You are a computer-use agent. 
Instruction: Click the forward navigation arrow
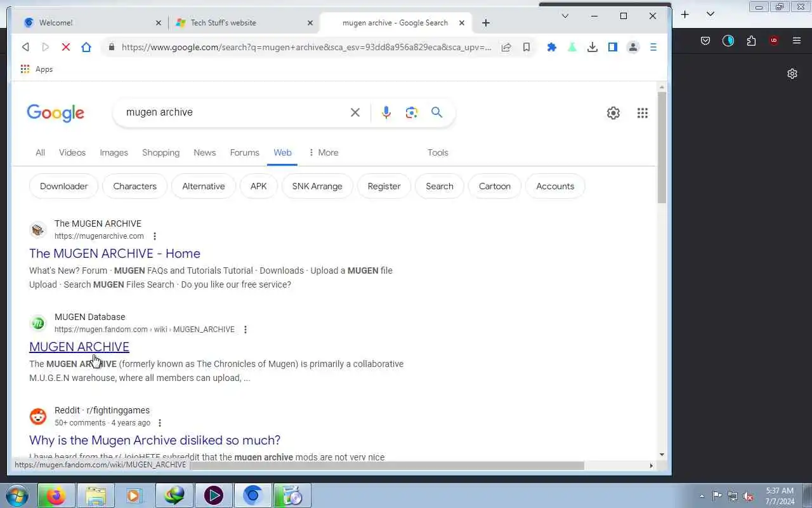(x=45, y=47)
